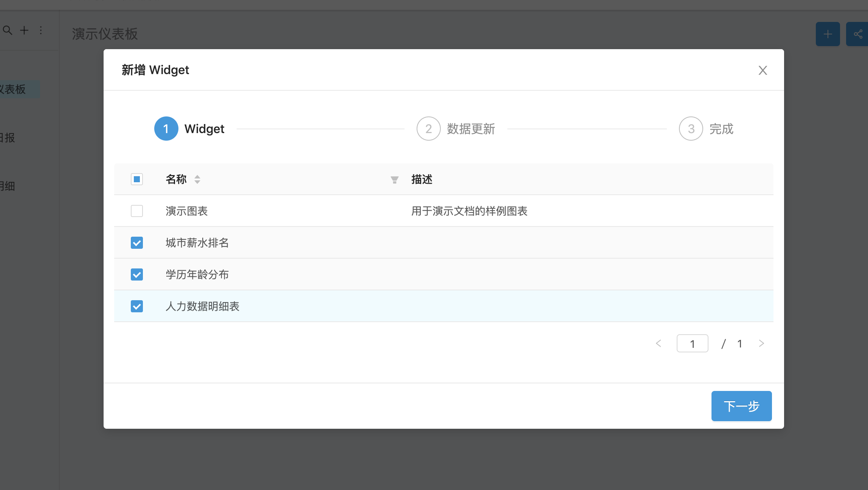Open the 名称 column filter icon
This screenshot has height=490, width=868.
point(394,180)
